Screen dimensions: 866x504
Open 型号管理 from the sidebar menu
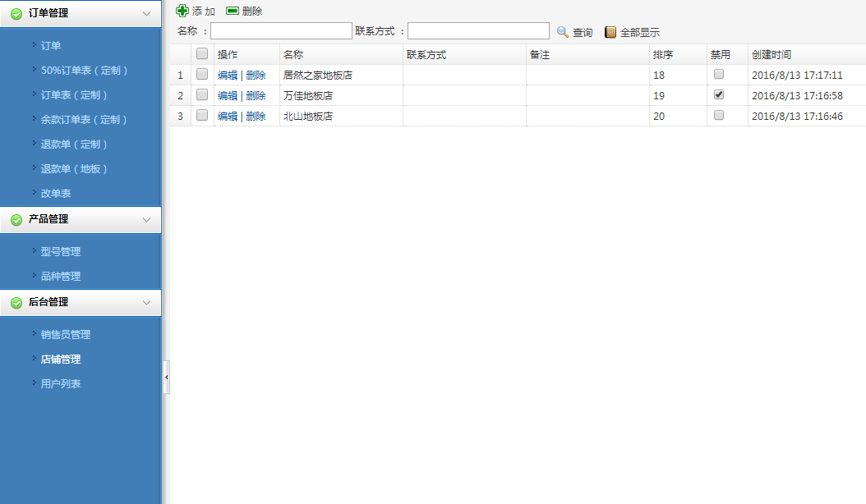click(61, 252)
